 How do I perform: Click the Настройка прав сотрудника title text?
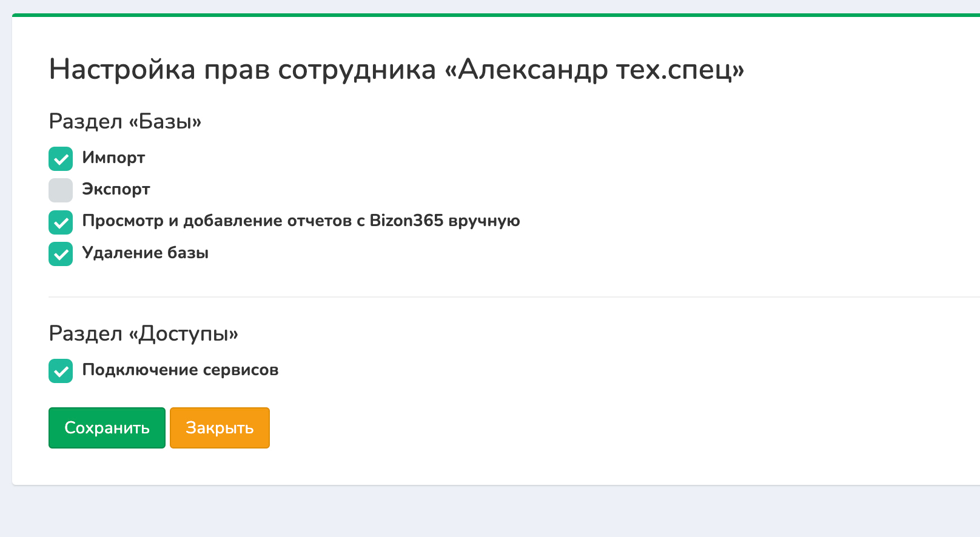coord(243,69)
